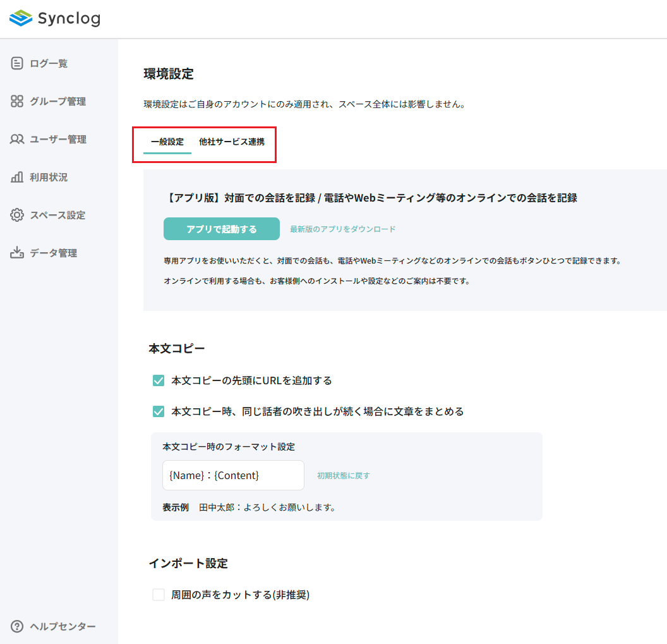Open ユーザー管理 via its people icon
Screen dimensions: 667x644
[16, 139]
